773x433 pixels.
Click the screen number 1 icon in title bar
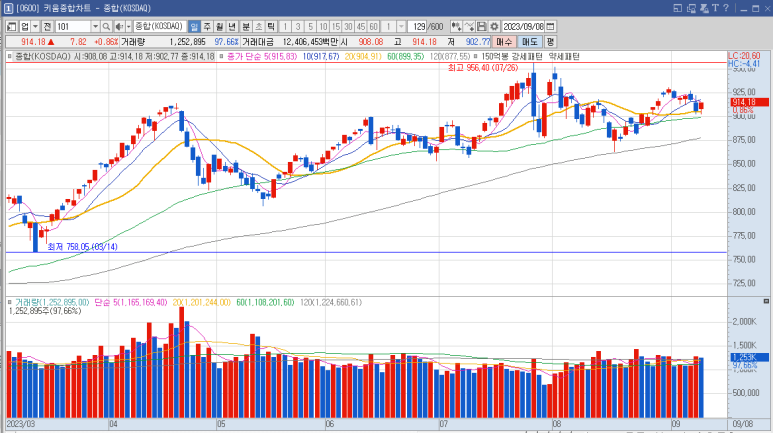(x=8, y=8)
